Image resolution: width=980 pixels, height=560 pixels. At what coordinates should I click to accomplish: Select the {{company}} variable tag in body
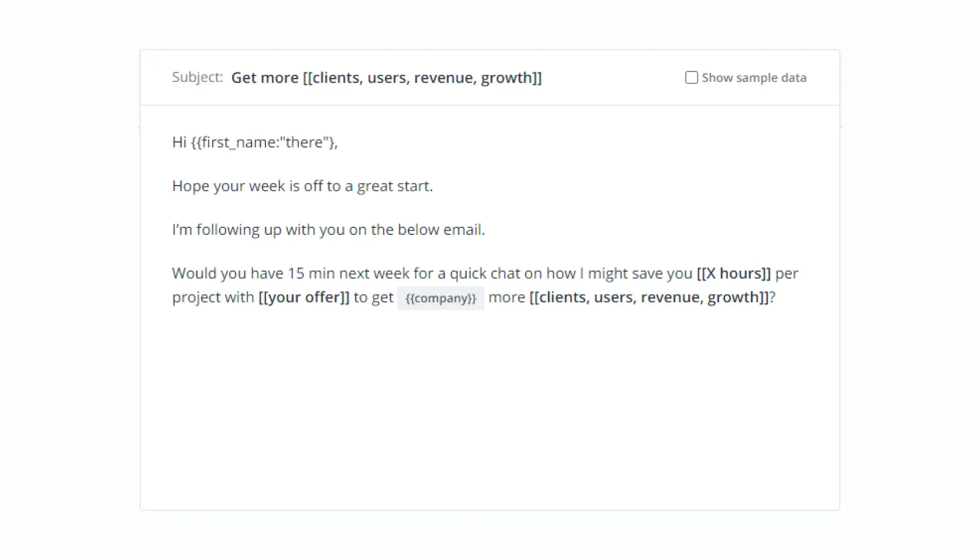(441, 298)
